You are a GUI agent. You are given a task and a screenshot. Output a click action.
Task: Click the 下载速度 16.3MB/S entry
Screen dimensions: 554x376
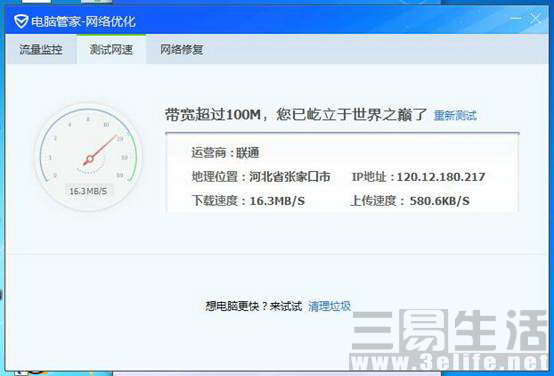pyautogui.click(x=248, y=201)
